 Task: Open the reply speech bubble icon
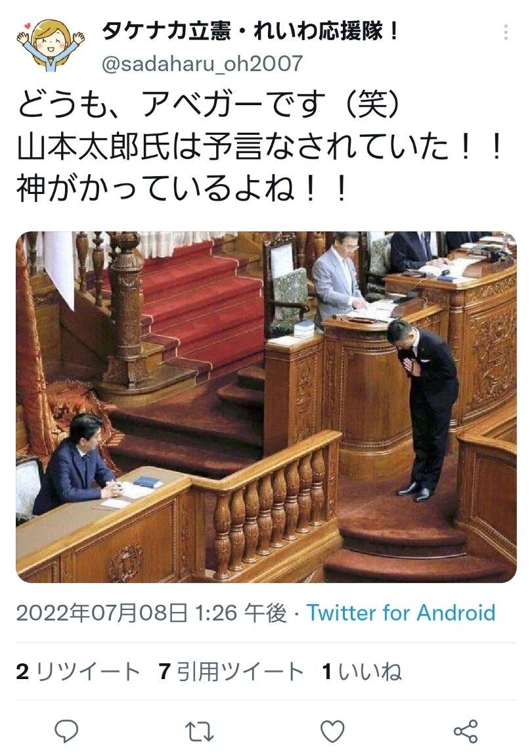(66, 731)
